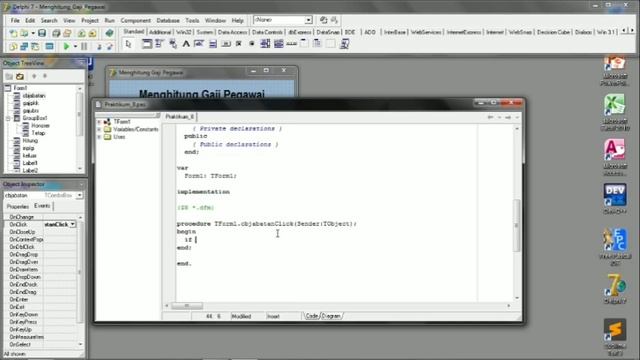Image resolution: width=640 pixels, height=360 pixels.
Task: Select the ComboBox component icon
Action: tap(278, 44)
